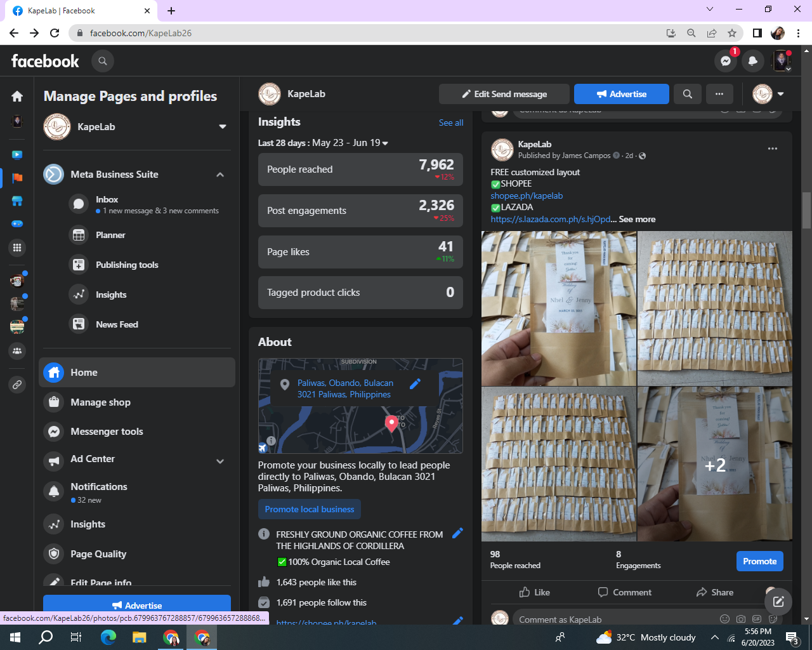This screenshot has height=650, width=812.
Task: Click the map info icon
Action: [x=271, y=441]
